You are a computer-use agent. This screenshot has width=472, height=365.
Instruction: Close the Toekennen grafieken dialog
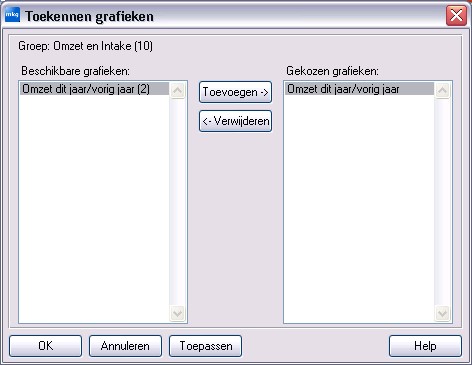pyautogui.click(x=456, y=15)
